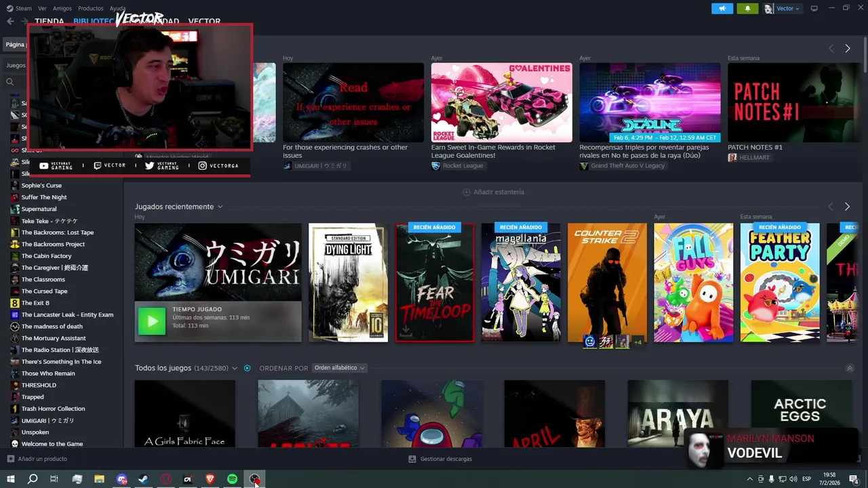Select There's Something In The Ice
This screenshot has height=488, width=868.
[x=61, y=362]
